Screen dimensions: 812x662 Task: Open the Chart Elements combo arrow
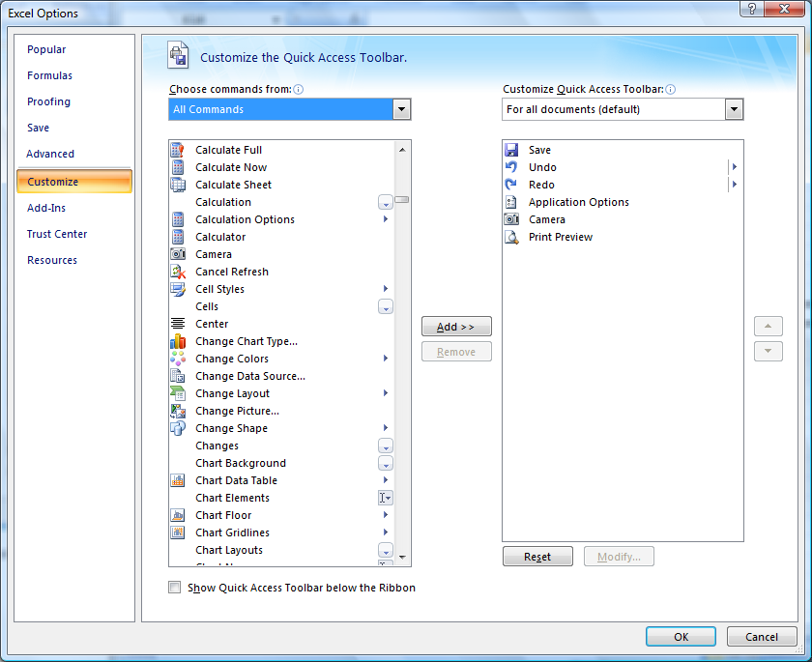[386, 498]
